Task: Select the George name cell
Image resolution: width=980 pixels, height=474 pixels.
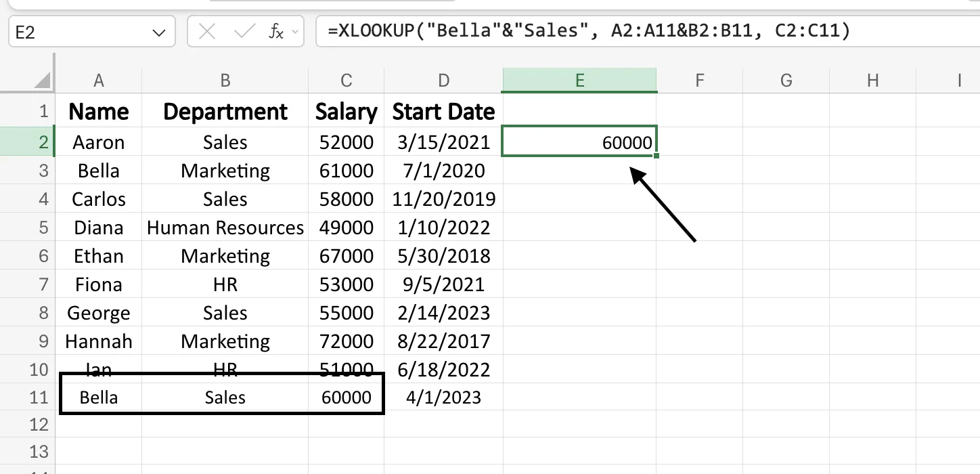Action: [99, 313]
